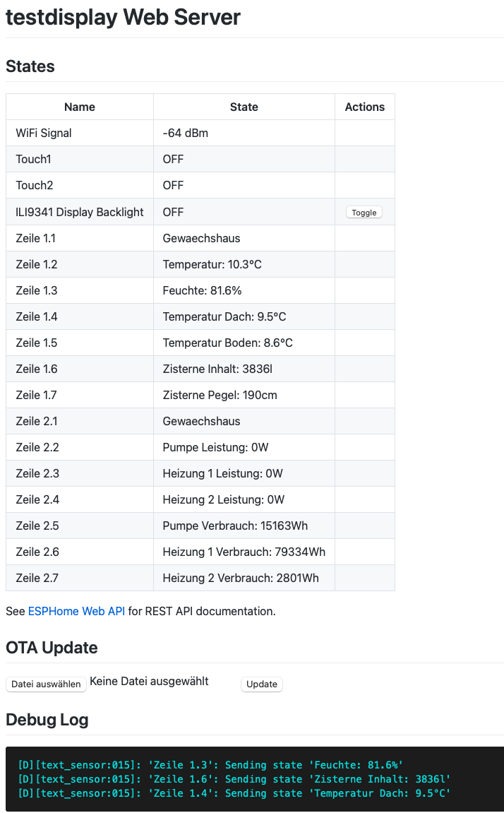Toggle the ILI9341 Display Backlight
The image size is (504, 813).
(x=364, y=213)
